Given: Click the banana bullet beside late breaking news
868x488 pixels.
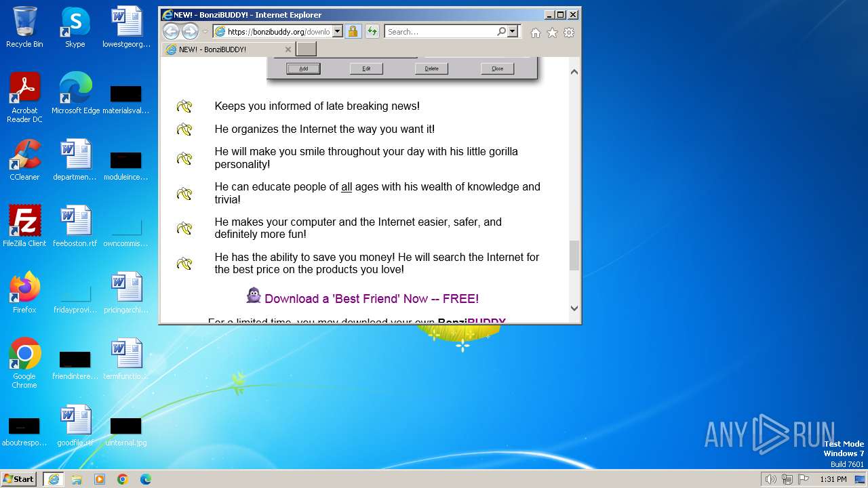Looking at the screenshot, I should tap(184, 106).
